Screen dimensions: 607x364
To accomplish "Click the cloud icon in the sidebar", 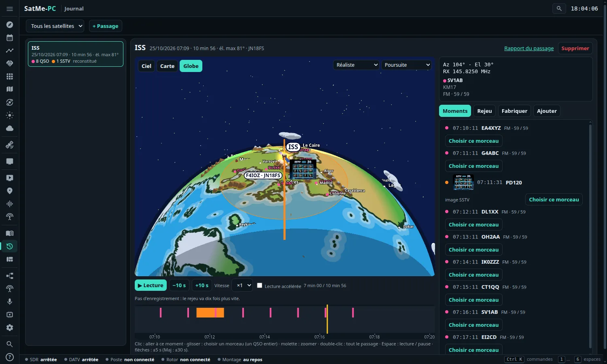I will point(10,128).
